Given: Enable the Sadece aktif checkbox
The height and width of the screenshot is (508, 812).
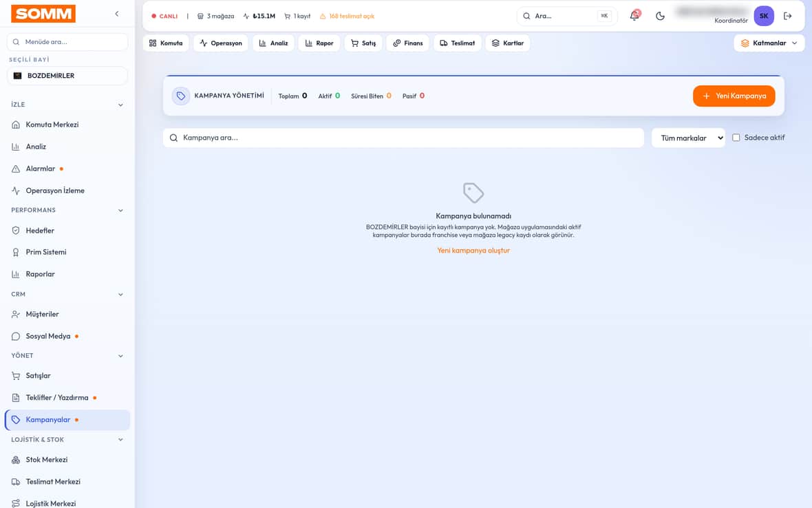Looking at the screenshot, I should (736, 138).
